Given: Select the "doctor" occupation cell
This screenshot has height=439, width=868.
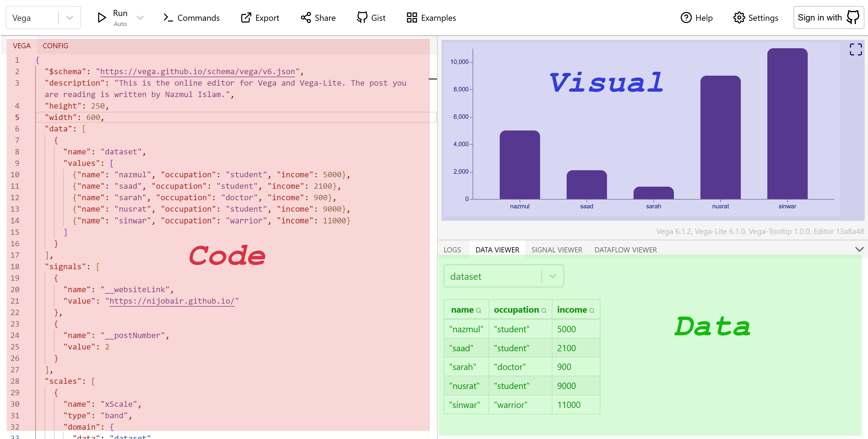Looking at the screenshot, I should point(520,367).
